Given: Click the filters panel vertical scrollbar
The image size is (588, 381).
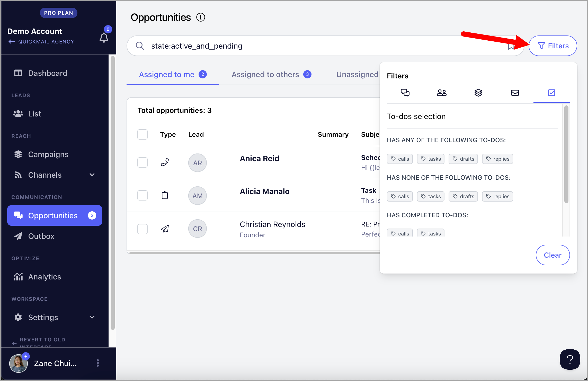Looking at the screenshot, I should pos(566,154).
